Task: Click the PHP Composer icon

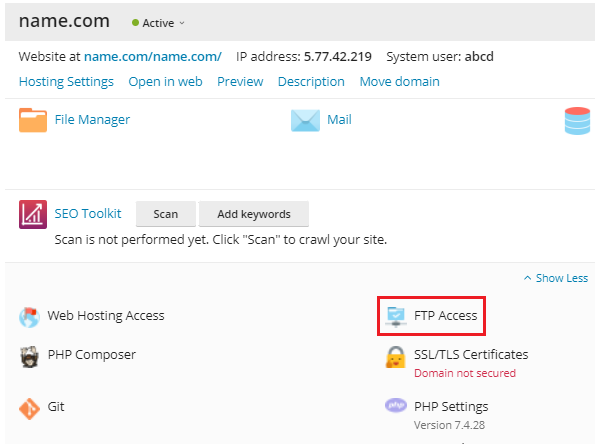Action: tap(30, 357)
